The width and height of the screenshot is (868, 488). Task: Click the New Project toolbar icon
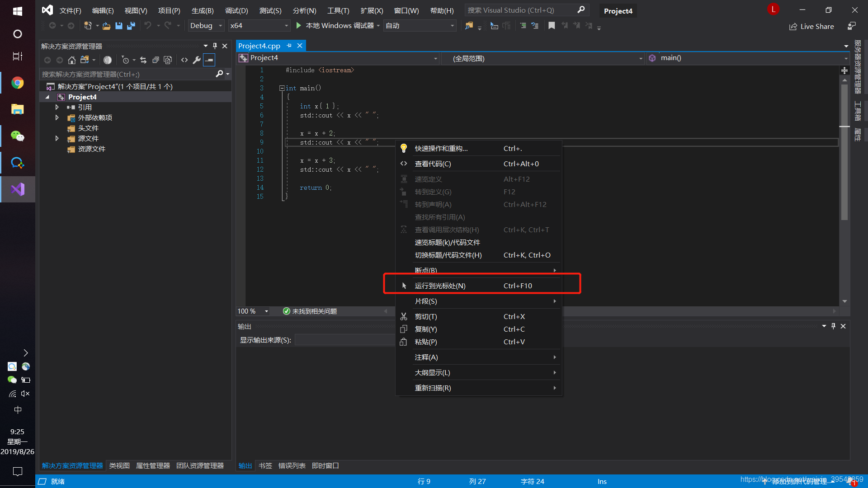[x=88, y=26]
